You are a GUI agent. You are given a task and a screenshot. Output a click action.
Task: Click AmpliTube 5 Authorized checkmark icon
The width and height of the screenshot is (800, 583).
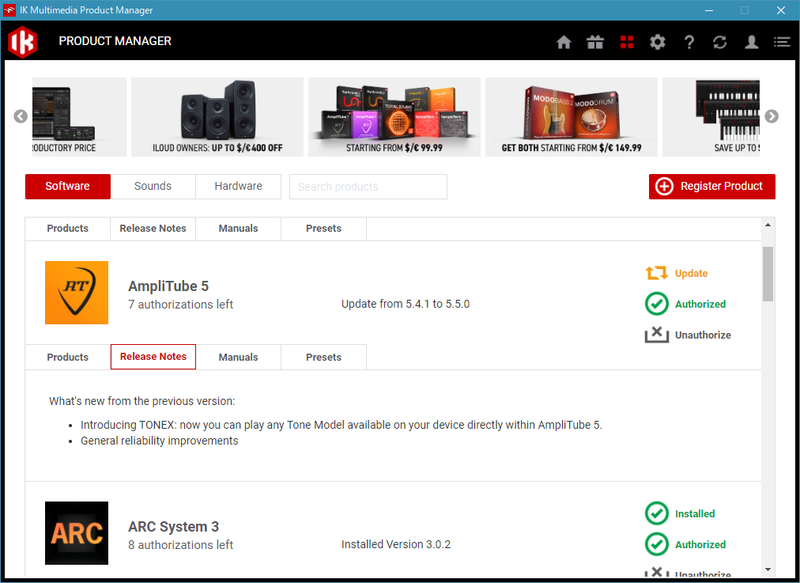tap(657, 304)
